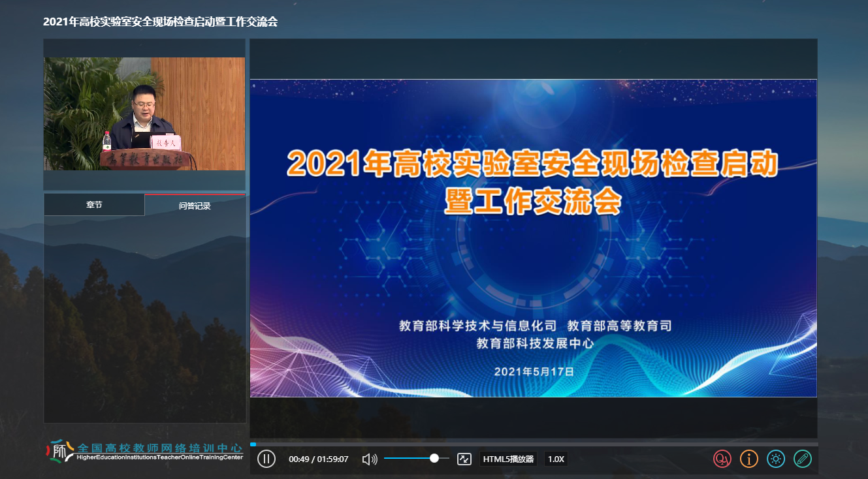Open the 1.0X playback speed menu
868x479 pixels.
click(x=556, y=459)
